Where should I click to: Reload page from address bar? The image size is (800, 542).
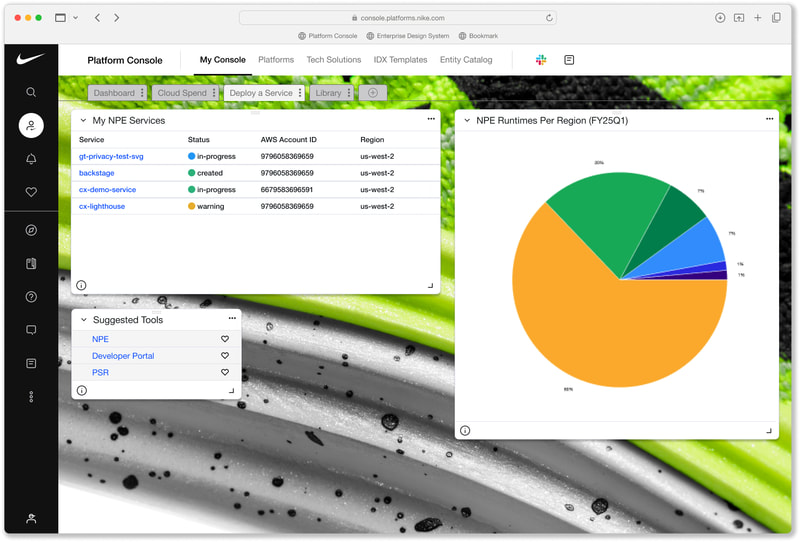549,18
